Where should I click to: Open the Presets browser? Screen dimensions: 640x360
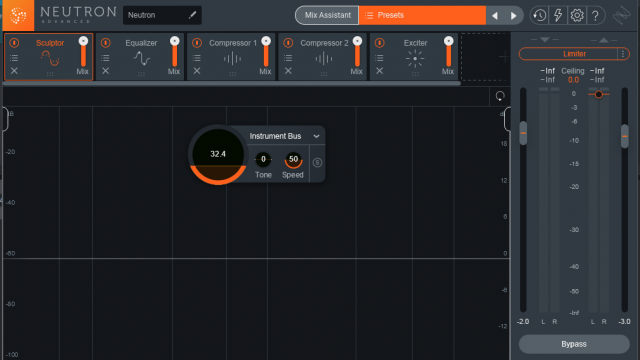click(422, 16)
